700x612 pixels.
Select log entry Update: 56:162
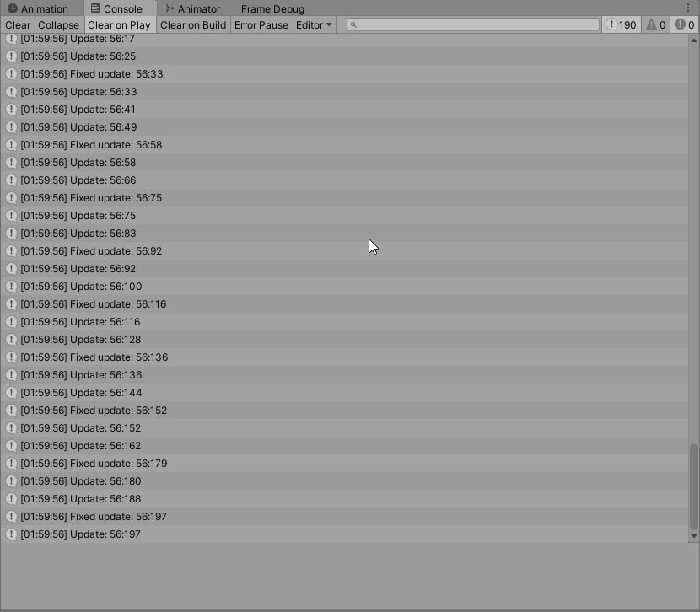click(344, 446)
